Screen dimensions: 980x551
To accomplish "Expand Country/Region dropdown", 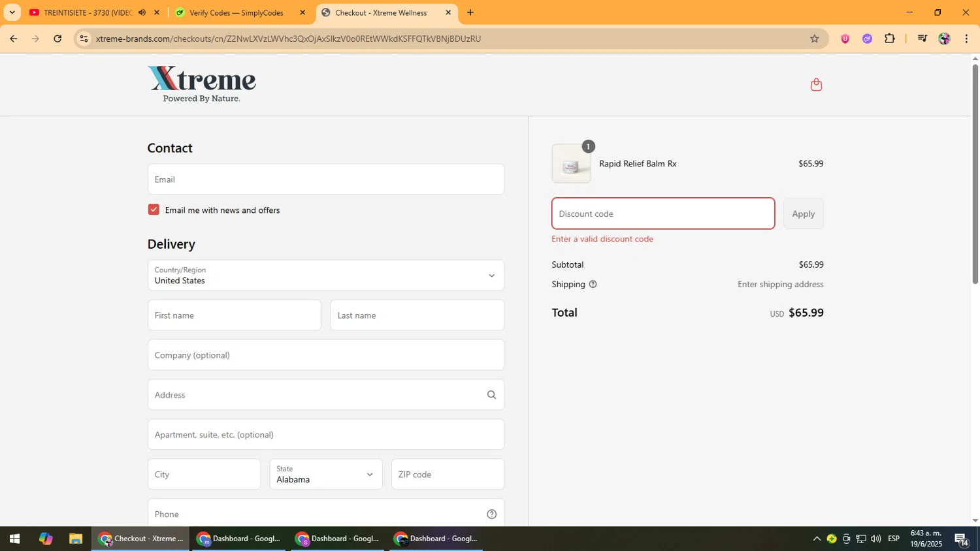I will point(325,275).
